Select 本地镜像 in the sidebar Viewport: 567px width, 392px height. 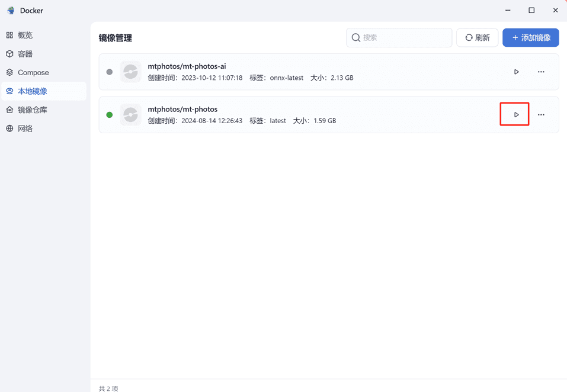[43, 91]
